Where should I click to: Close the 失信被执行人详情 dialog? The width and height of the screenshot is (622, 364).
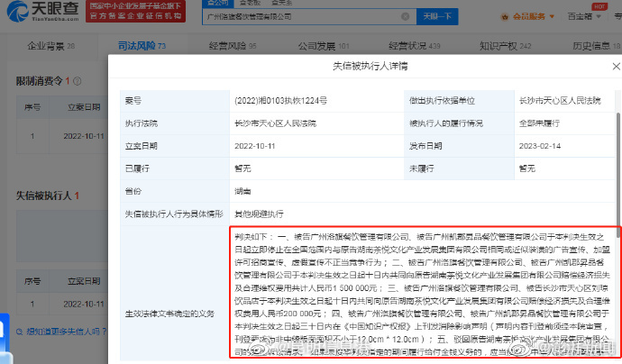pos(616,66)
